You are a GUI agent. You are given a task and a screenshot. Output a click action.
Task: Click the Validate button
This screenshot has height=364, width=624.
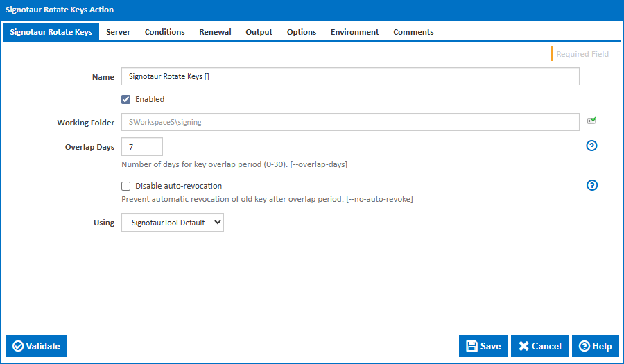37,346
